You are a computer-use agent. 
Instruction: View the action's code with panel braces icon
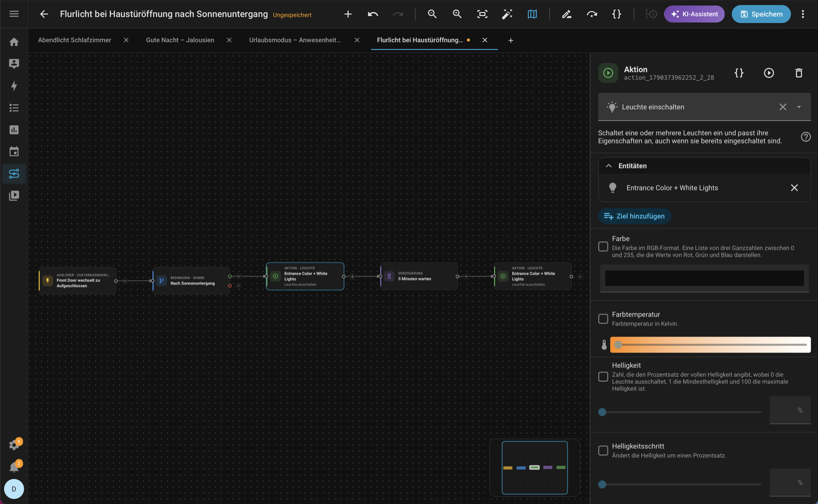coord(739,73)
